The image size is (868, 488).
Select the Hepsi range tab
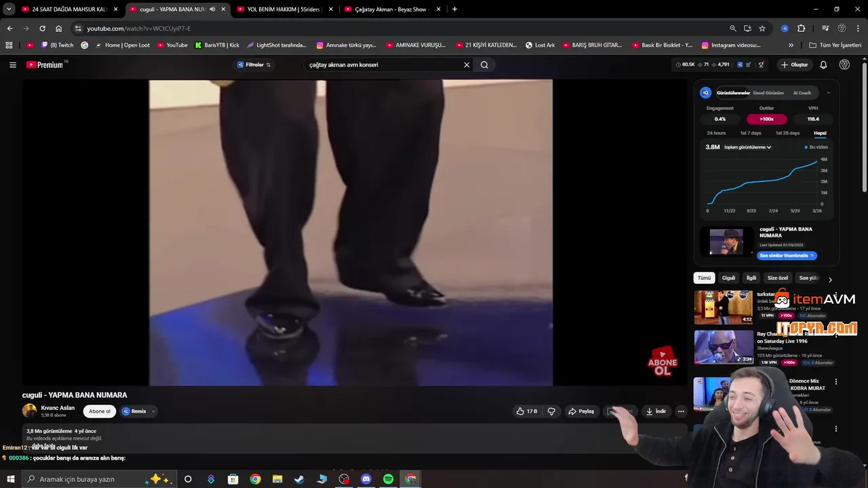pos(820,133)
